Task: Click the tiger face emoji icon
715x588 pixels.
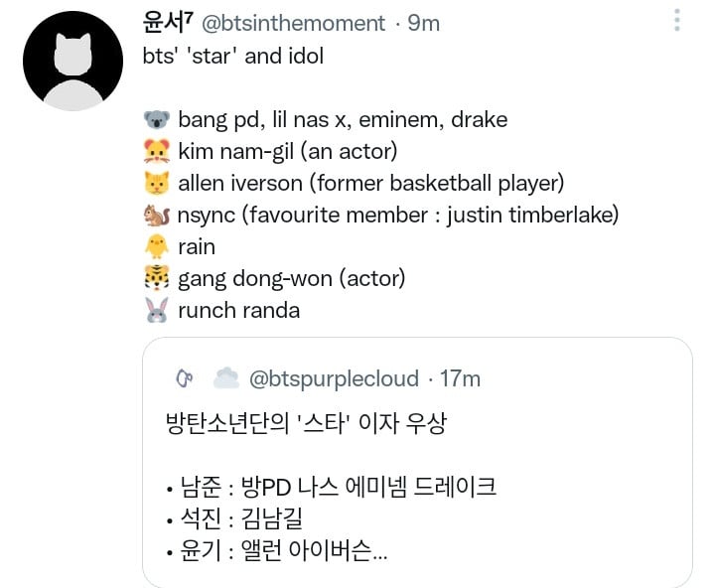Action: pos(157,278)
